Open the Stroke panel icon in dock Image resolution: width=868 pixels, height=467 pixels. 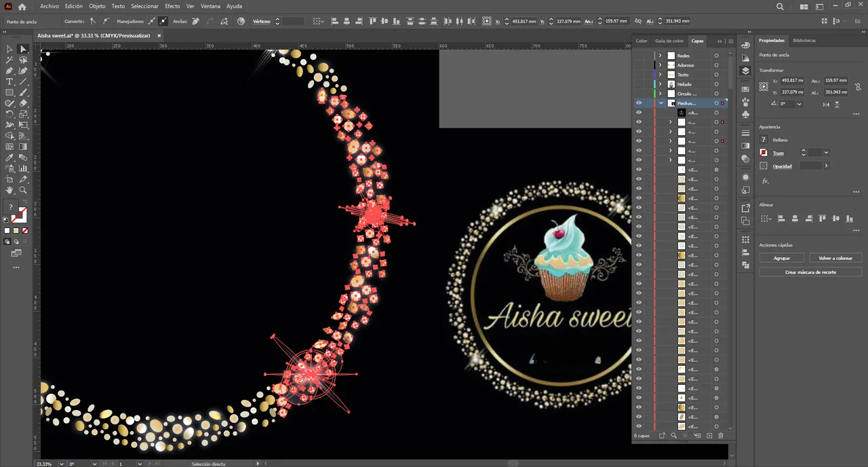click(x=745, y=133)
